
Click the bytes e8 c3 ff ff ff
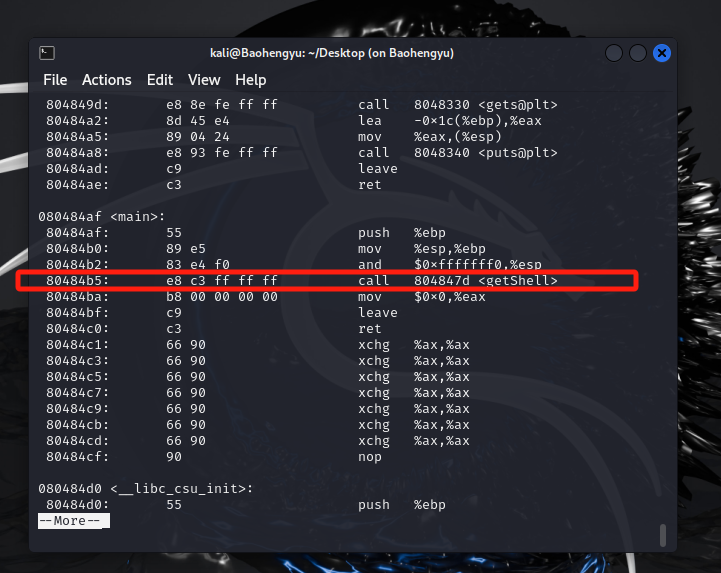[x=222, y=281]
